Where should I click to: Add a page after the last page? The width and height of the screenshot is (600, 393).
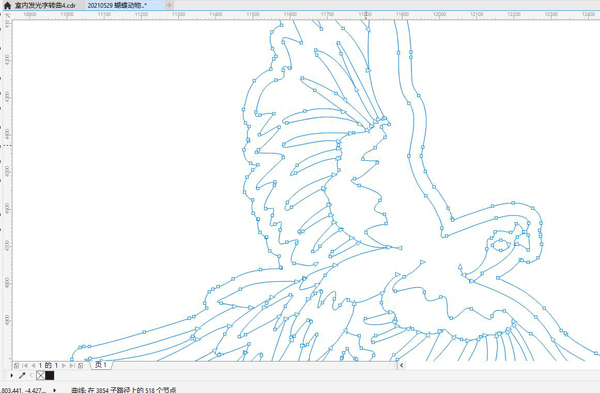coord(80,366)
